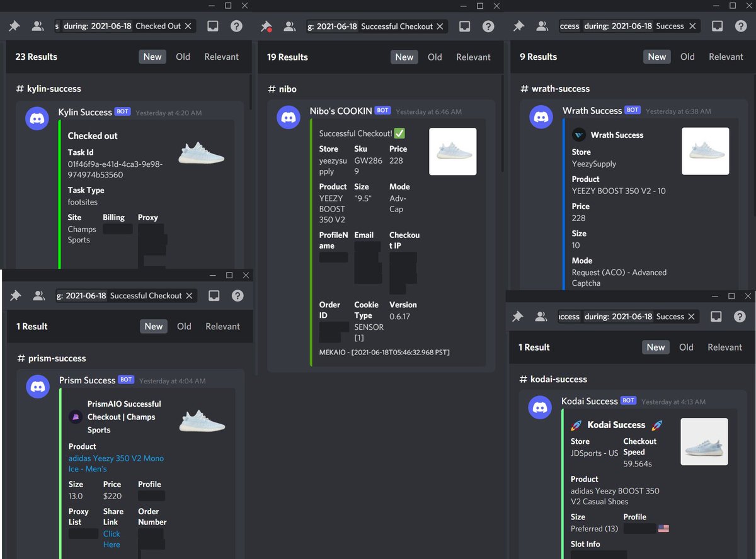Show member list in nibo window
756x559 pixels.
tap(289, 26)
